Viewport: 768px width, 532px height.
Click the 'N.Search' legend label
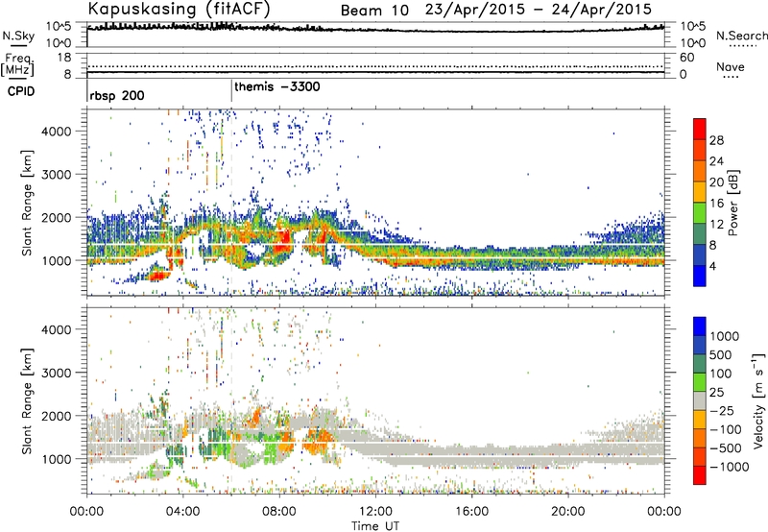pos(741,36)
